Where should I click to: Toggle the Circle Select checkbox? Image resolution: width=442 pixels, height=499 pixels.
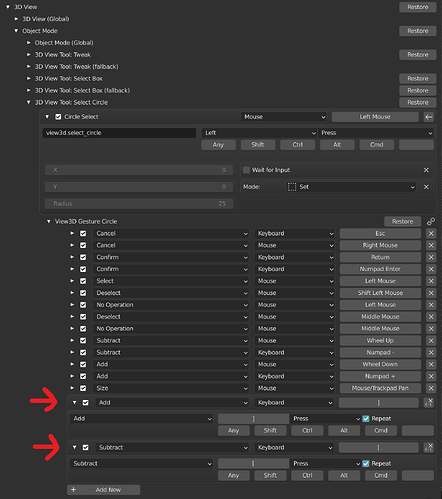[58, 117]
